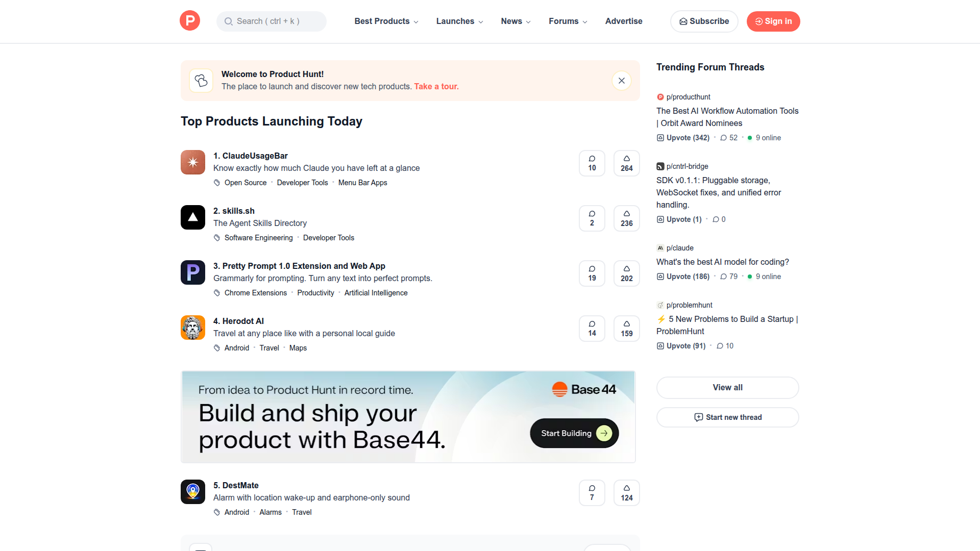Upvote Herodot AI
This screenshot has height=551, width=980.
coord(626,328)
